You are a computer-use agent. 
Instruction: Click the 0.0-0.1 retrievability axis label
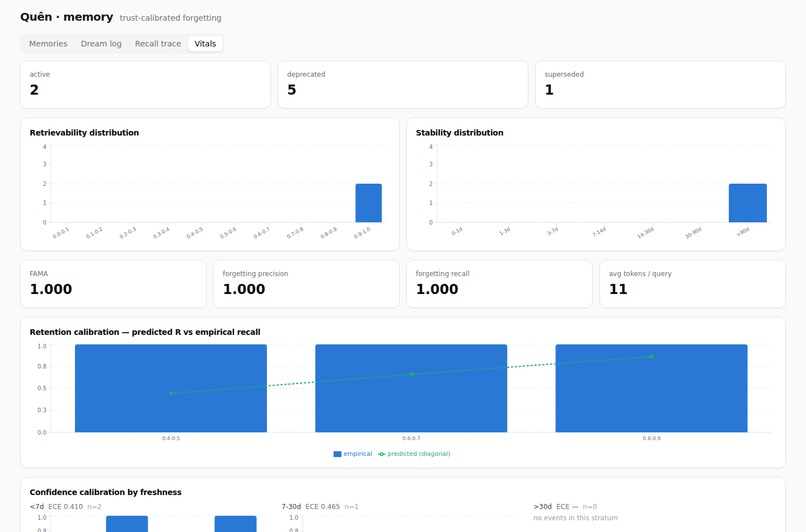[61, 233]
